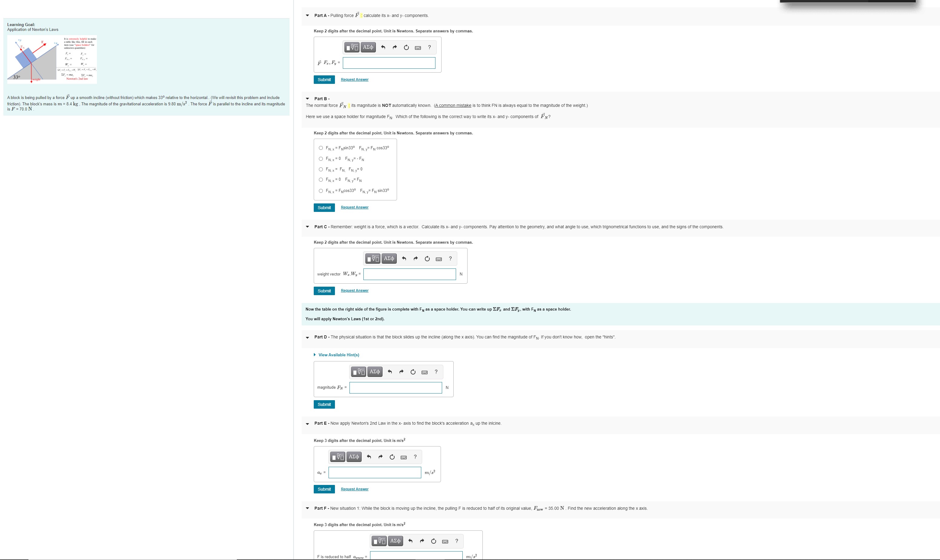Select option FN,x = FNcos33° FN,y = FN sin33°
The width and height of the screenshot is (940, 560).
tap(321, 191)
